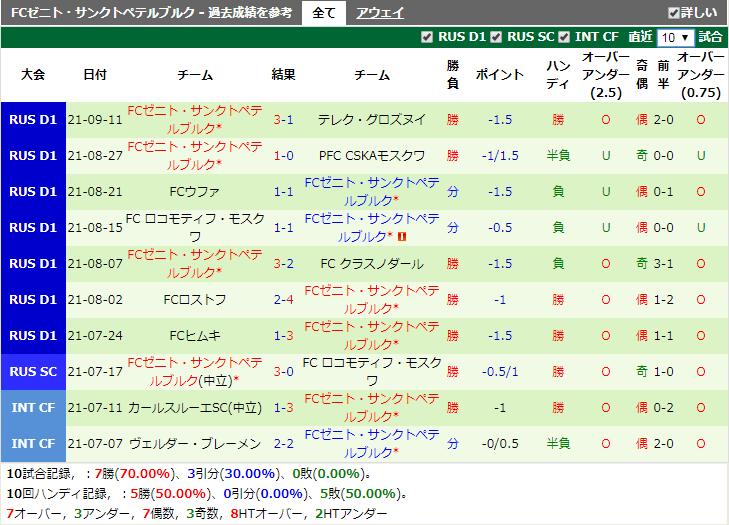Click the red card icon in Lokomotiv row
The image size is (729, 525).
click(x=402, y=237)
